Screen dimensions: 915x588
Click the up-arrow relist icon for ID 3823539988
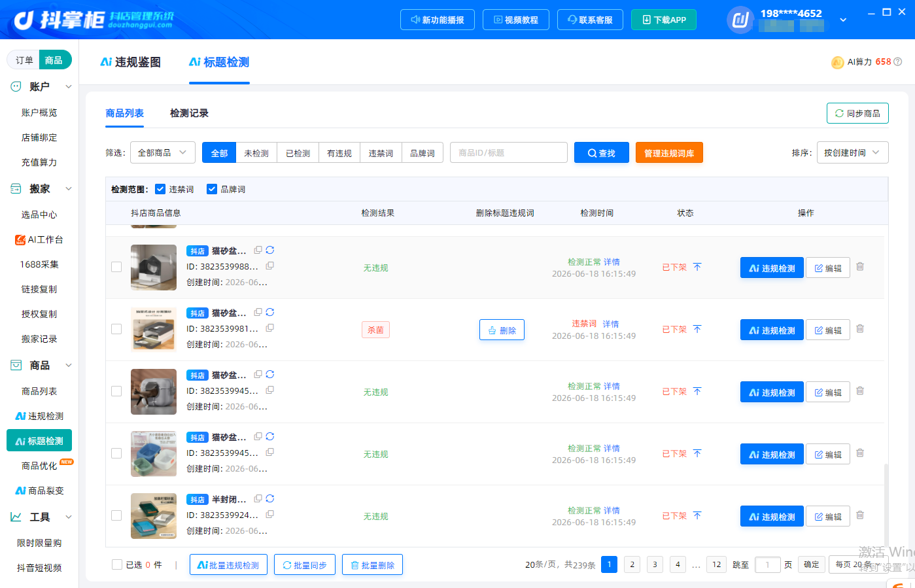pos(697,267)
